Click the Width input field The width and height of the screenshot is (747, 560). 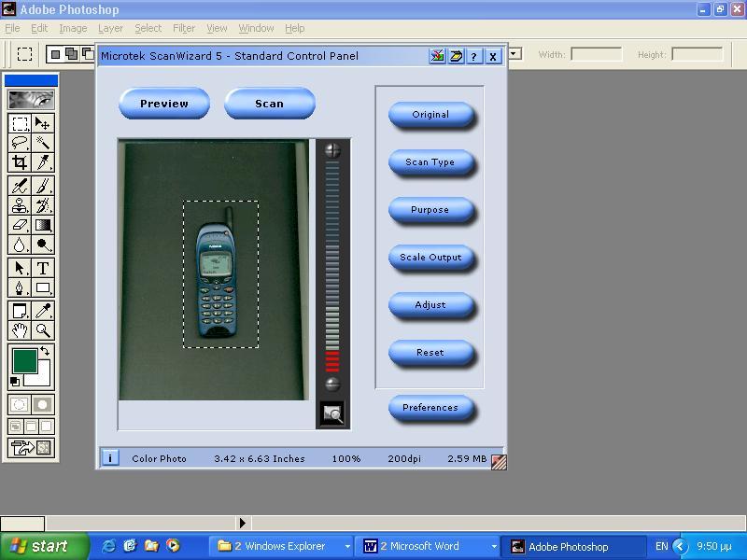tap(597, 54)
